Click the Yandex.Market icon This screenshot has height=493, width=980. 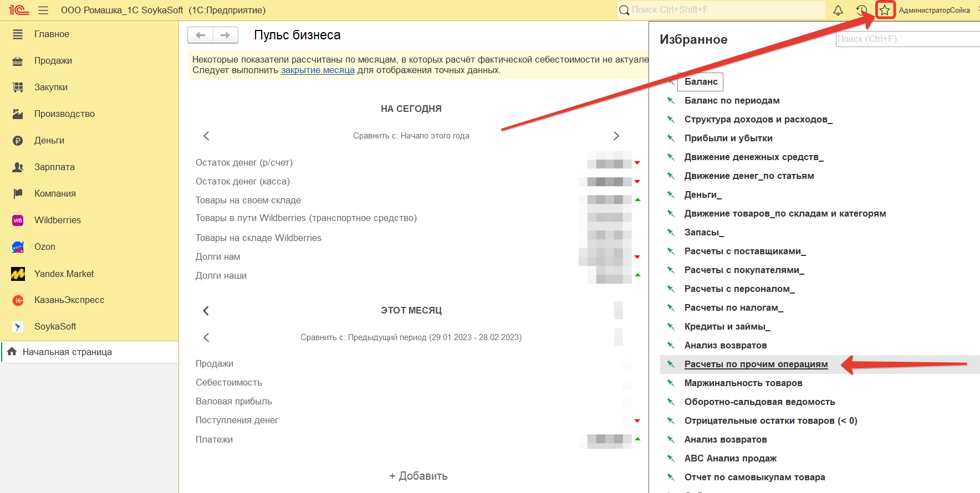pos(18,274)
